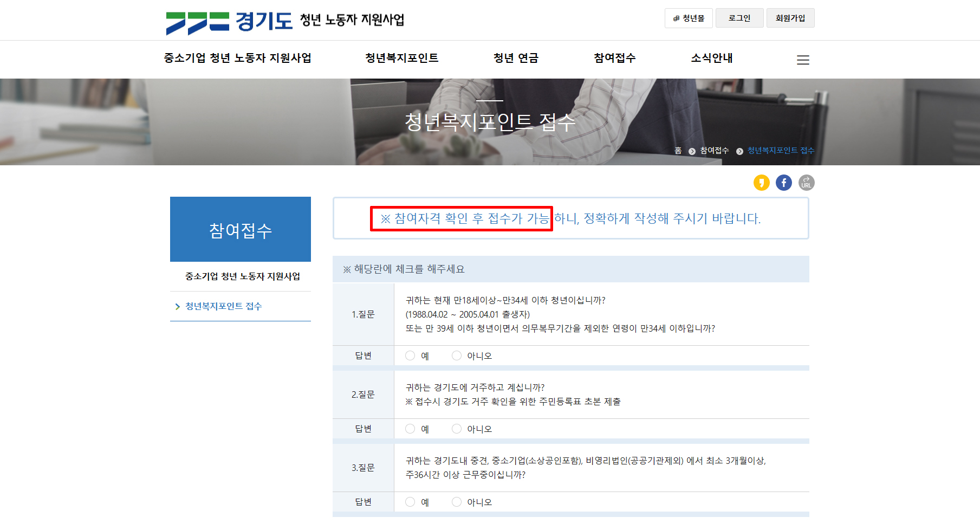Select 예 for question 1

click(x=410, y=355)
